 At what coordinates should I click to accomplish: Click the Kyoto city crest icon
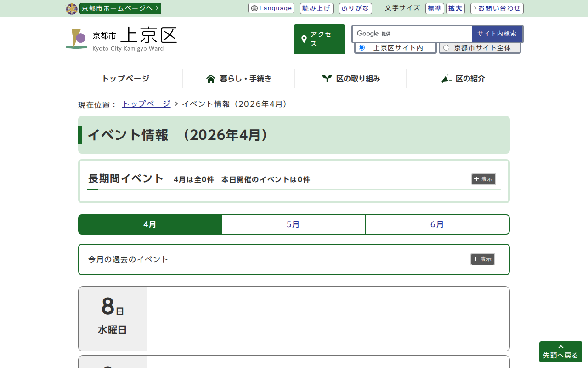coord(72,9)
